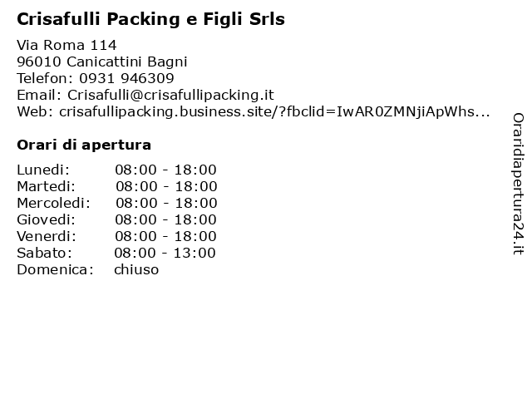Click Martedi hours 08:00 - 18:00
Screen dimensions: 532x399
point(166,186)
